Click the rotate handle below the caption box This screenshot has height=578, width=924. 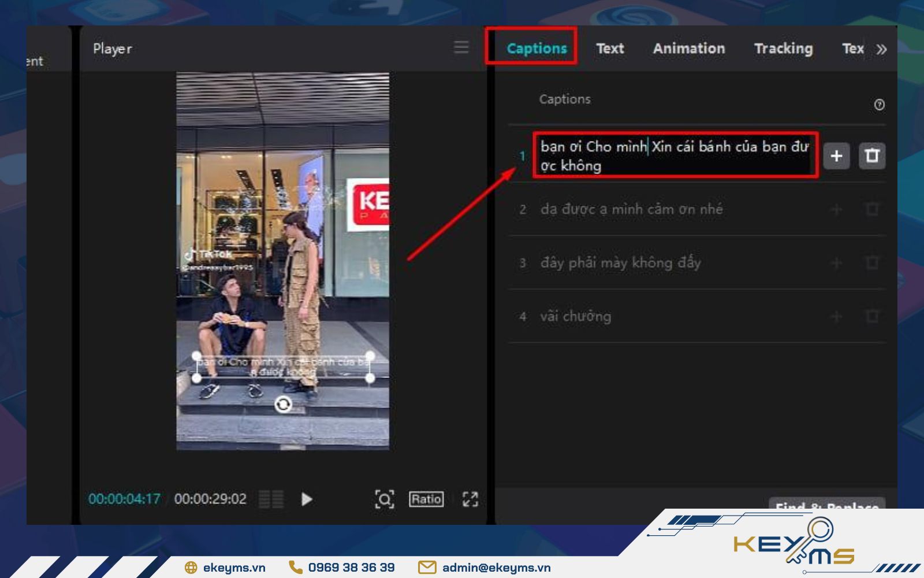[x=283, y=405]
